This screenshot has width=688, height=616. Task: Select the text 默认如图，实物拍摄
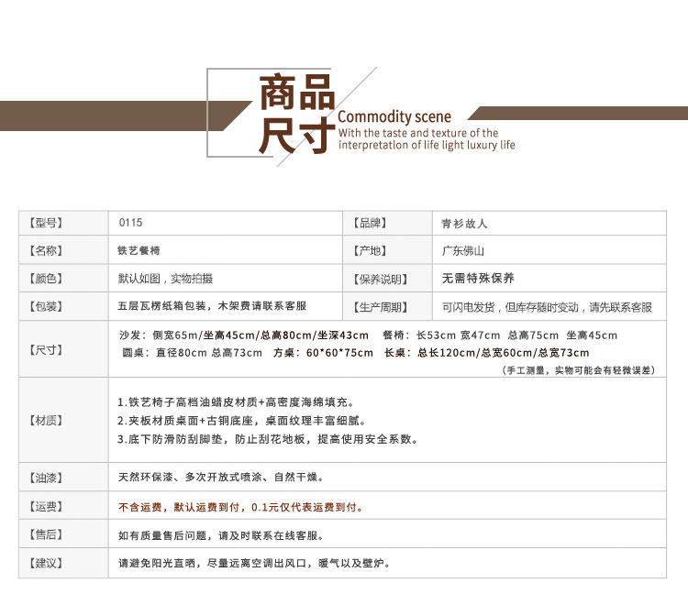[165, 279]
